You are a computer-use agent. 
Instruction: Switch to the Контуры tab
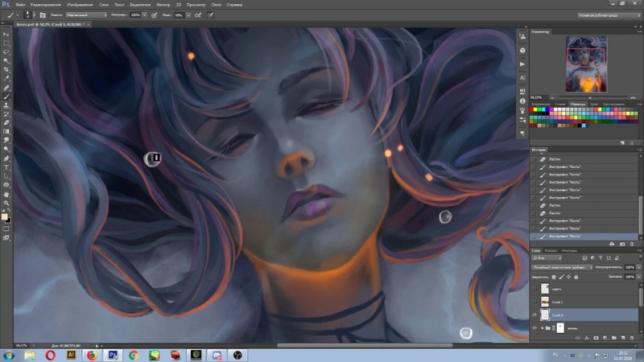pyautogui.click(x=569, y=251)
